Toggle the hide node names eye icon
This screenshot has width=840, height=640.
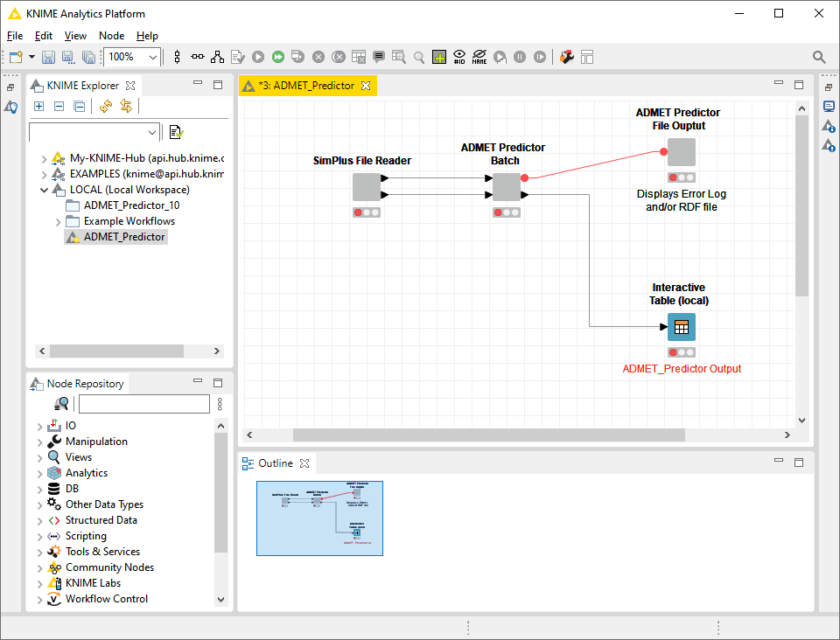pos(479,57)
